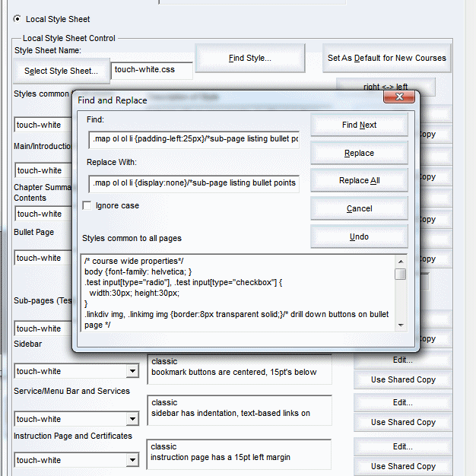Click the scroll up arrow in CSS text area
476x476 pixels.
click(401, 262)
